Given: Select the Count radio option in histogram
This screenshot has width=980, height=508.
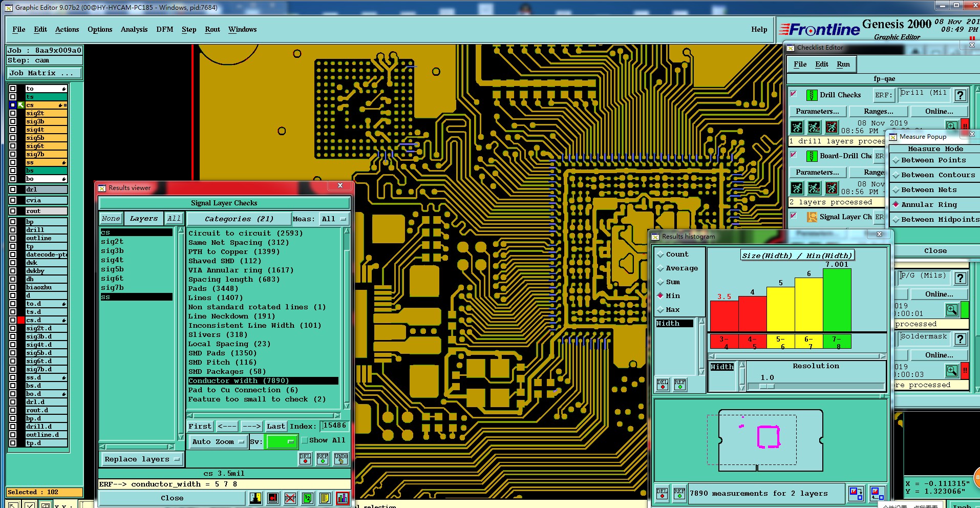Looking at the screenshot, I should [x=661, y=255].
